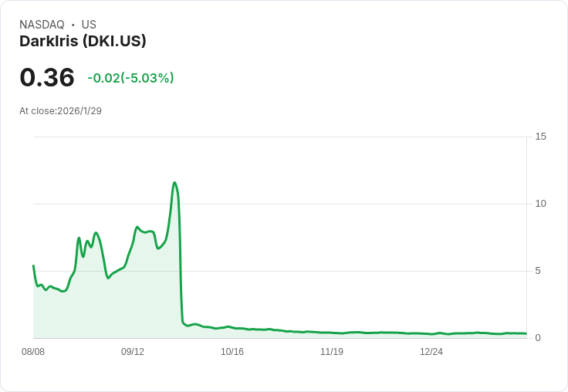This screenshot has height=392, width=568.
Task: Select the -0.02(-5.03%) price change text
Action: pos(130,78)
